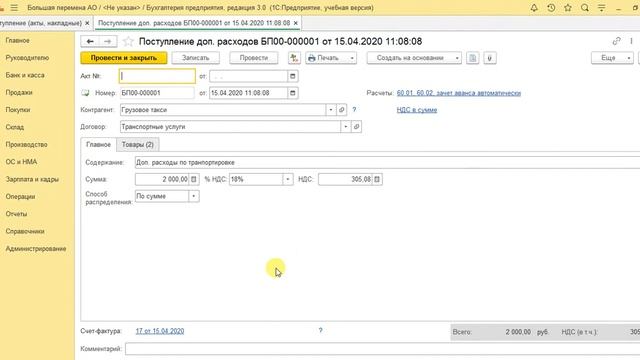Viewport: 640px width, 360px height.
Task: Switch to Главное tab
Action: point(98,144)
